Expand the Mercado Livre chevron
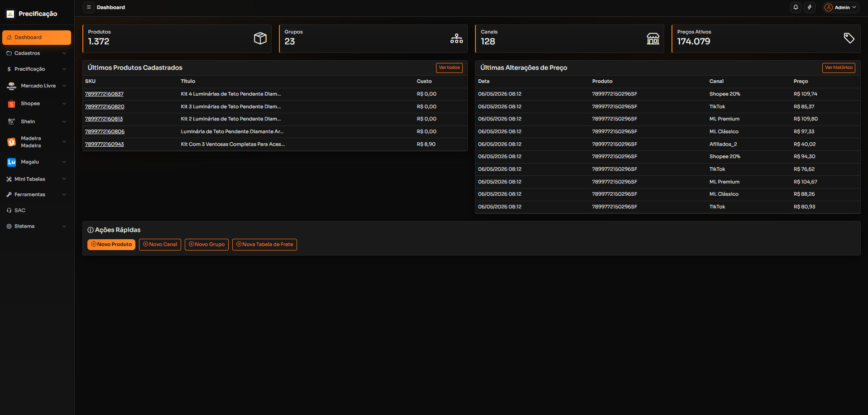Viewport: 868px width, 415px height. point(64,86)
